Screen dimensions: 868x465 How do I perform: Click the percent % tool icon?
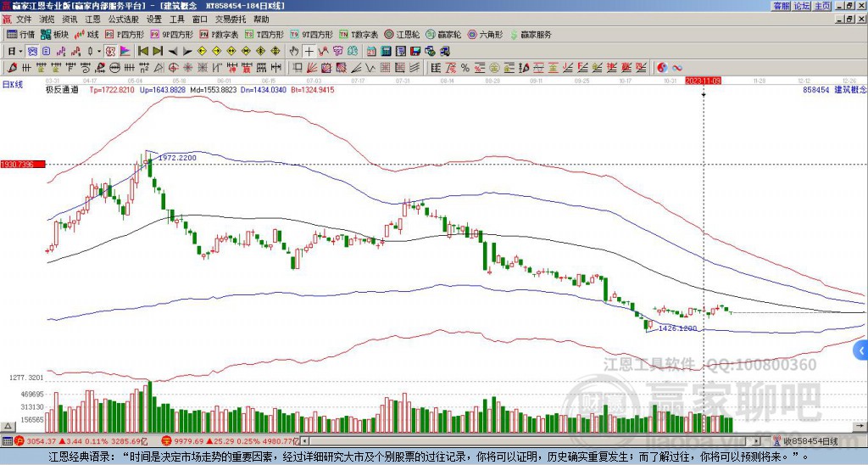(465, 68)
